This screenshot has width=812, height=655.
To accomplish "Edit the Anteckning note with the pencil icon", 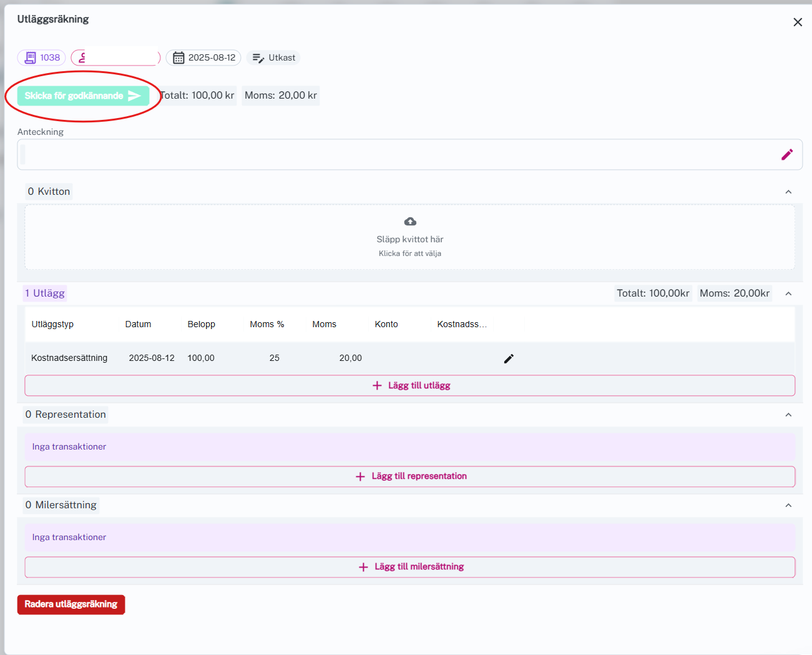I will [x=786, y=154].
